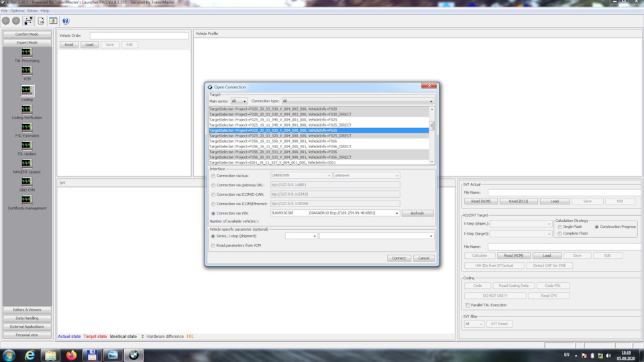Open the UNKNOWN bus dropdown

click(301, 176)
